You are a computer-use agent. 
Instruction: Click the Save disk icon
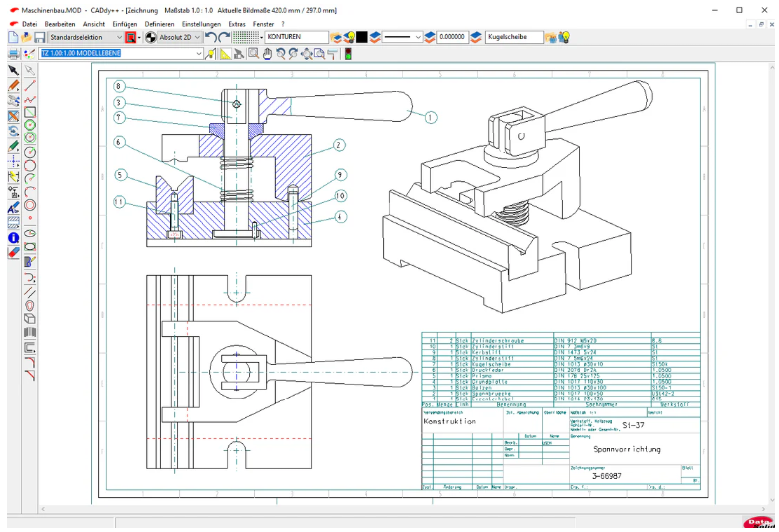click(39, 37)
